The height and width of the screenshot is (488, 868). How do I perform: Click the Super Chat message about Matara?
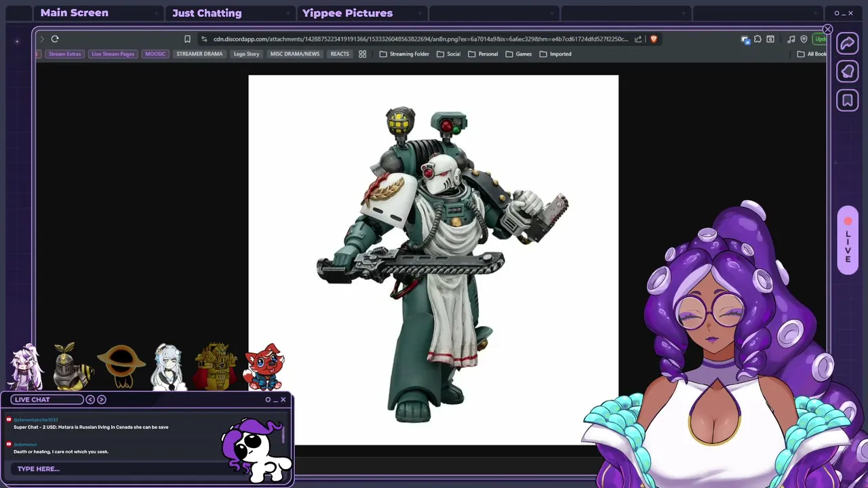pyautogui.click(x=91, y=427)
